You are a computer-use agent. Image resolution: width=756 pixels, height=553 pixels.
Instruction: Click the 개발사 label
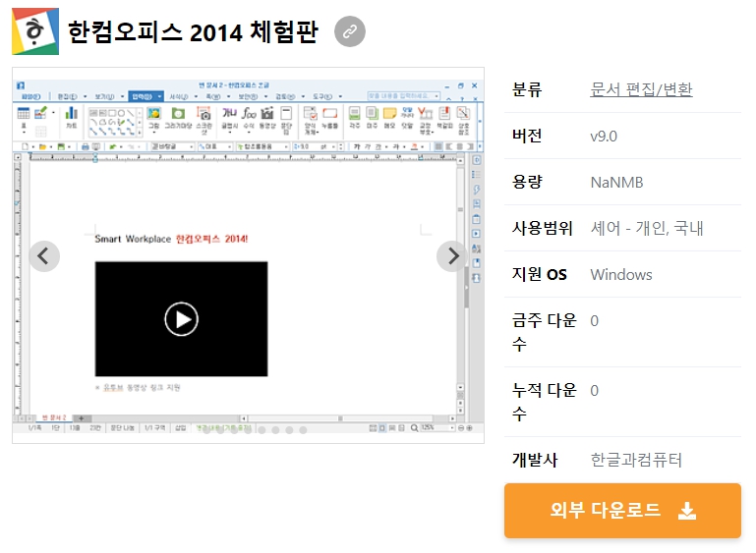[535, 460]
